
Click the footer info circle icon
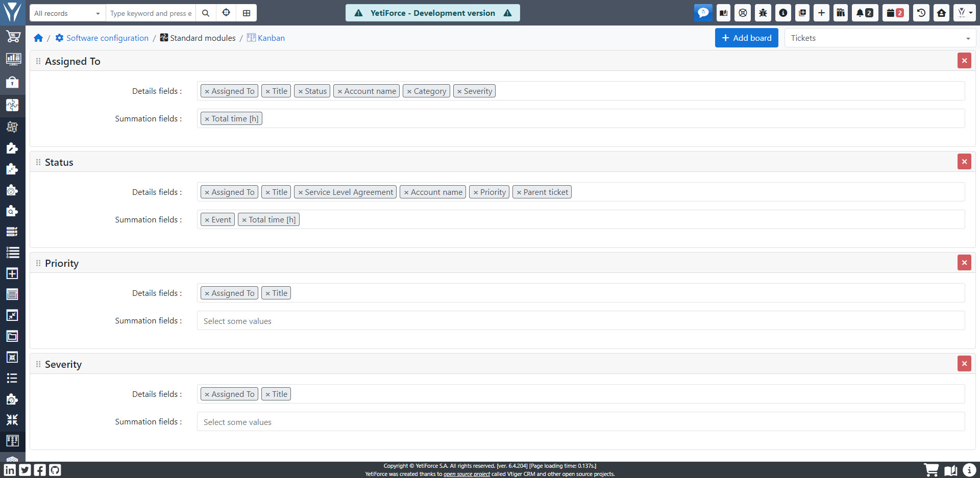pos(969,470)
